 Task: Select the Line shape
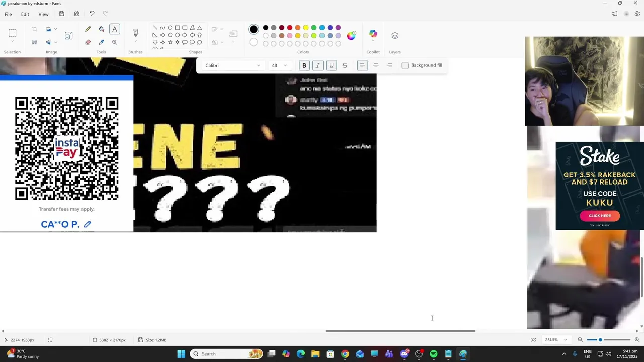click(155, 28)
